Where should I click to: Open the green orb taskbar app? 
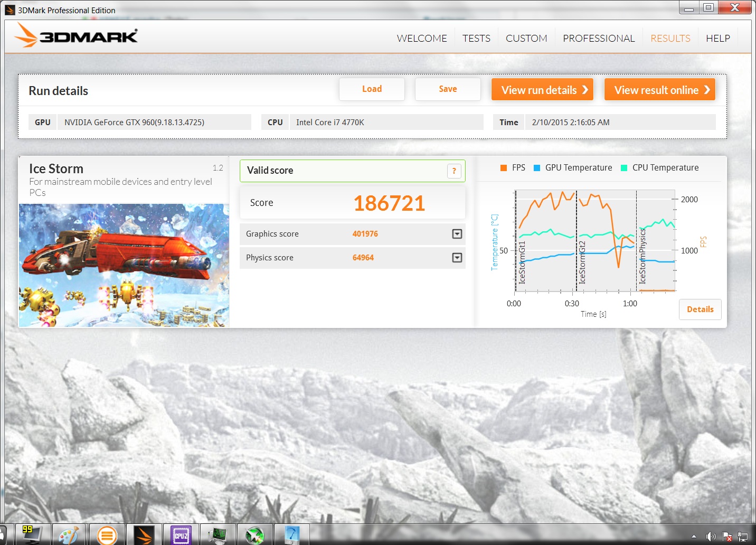(254, 534)
